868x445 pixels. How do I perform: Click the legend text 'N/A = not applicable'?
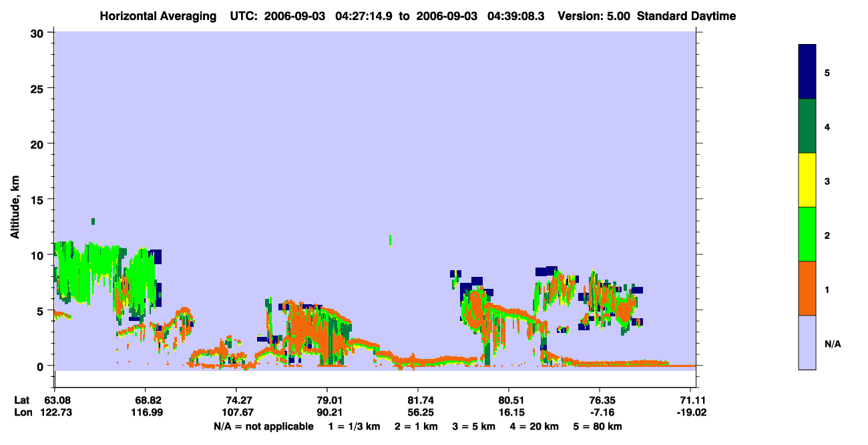(x=264, y=426)
